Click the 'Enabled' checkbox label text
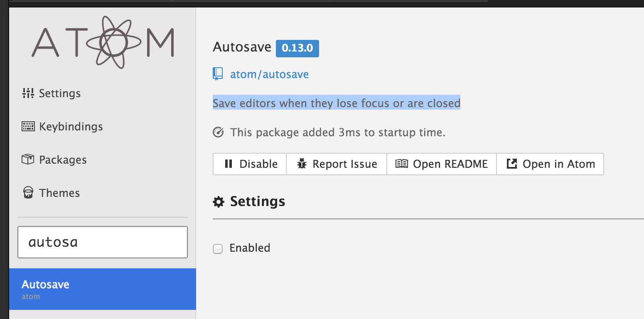The height and width of the screenshot is (319, 644). click(250, 248)
